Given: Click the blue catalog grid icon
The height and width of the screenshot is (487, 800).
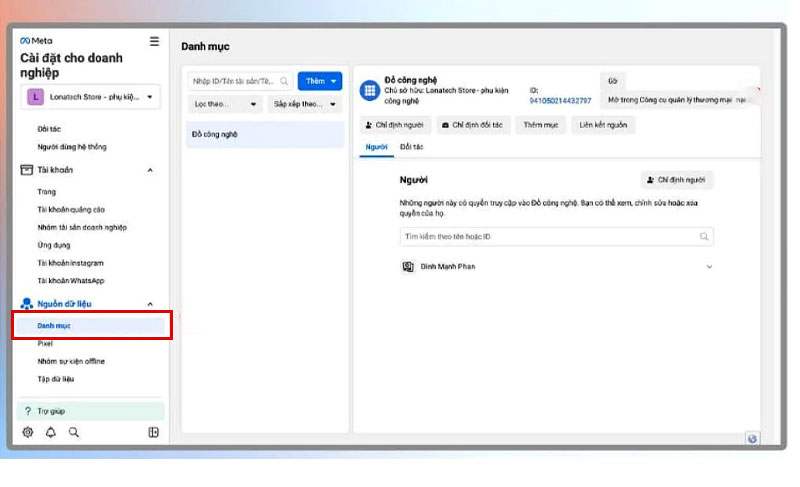Looking at the screenshot, I should click(x=369, y=90).
